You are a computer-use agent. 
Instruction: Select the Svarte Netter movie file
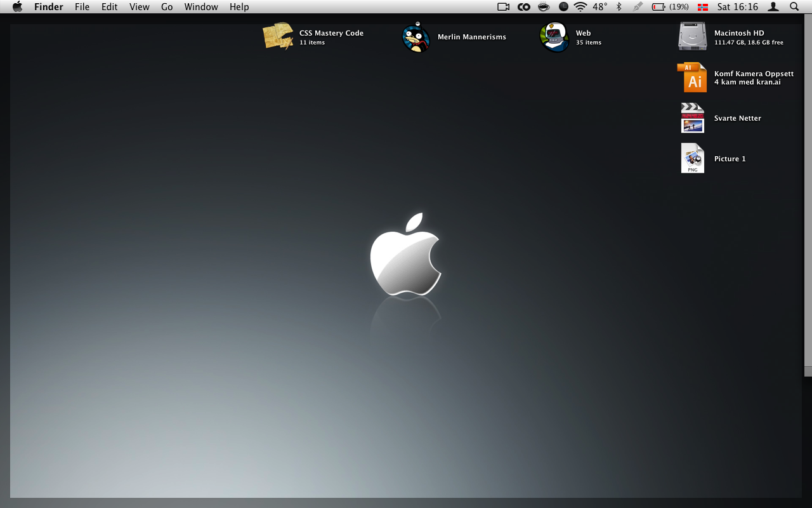(692, 118)
